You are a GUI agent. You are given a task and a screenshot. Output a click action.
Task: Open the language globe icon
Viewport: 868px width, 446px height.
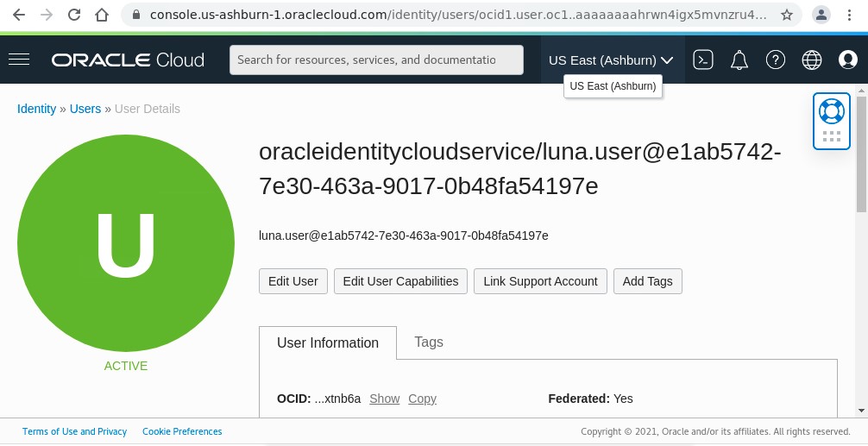point(812,60)
